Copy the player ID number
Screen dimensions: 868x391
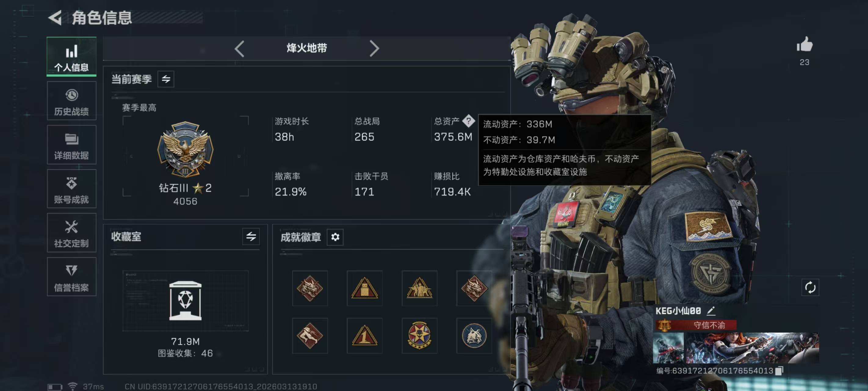click(779, 371)
